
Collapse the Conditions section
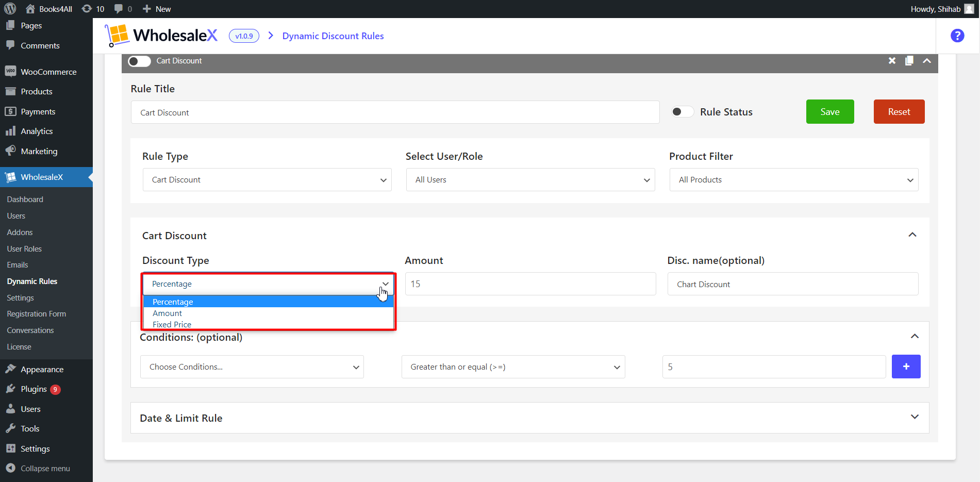[915, 336]
